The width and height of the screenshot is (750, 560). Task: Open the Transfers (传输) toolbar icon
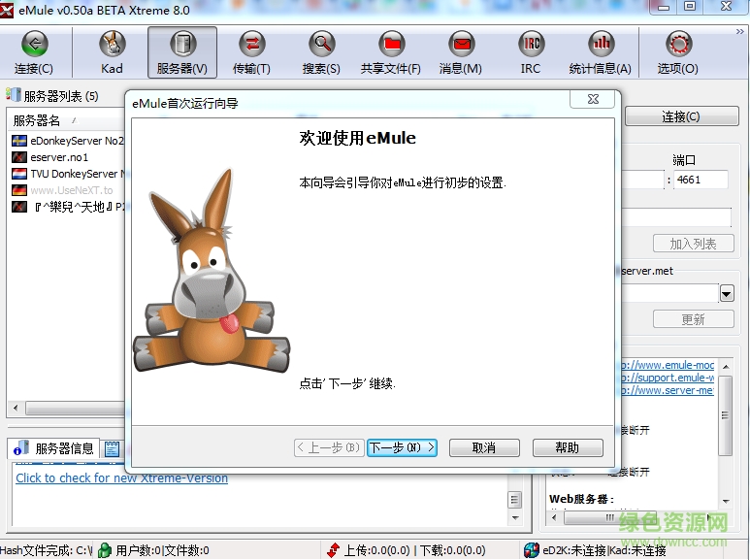(x=251, y=44)
